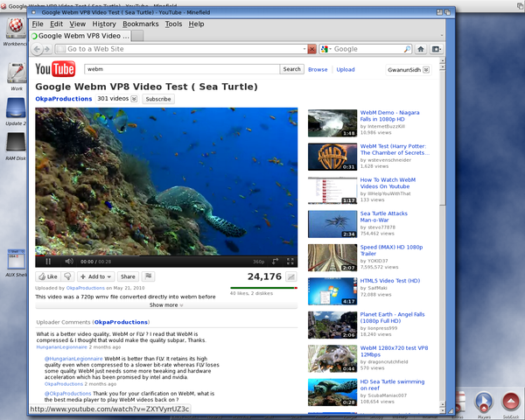Viewport: 525px width, 420px height.
Task: Click the thumbs down dislike button
Action: pyautogui.click(x=67, y=276)
